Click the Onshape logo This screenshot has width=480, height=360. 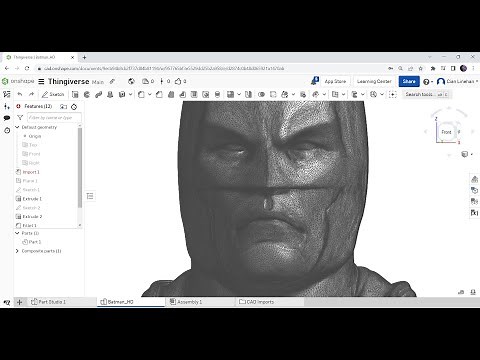point(18,81)
